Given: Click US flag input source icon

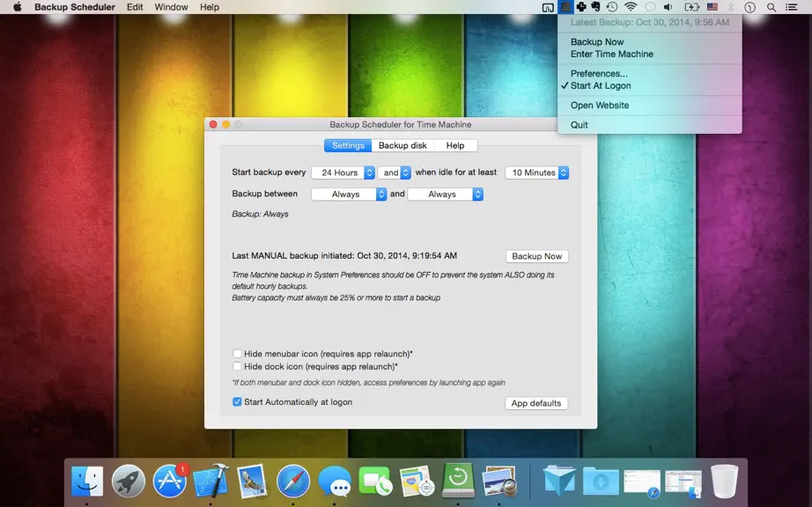Looking at the screenshot, I should point(712,7).
